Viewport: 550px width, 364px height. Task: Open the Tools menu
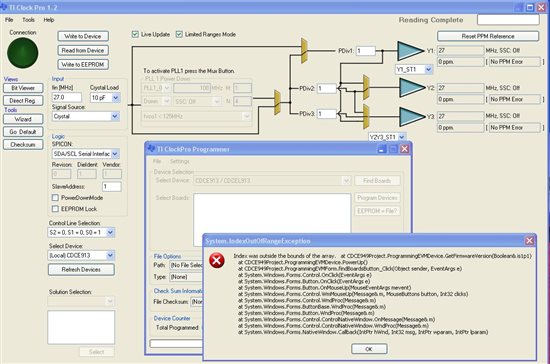pos(28,20)
